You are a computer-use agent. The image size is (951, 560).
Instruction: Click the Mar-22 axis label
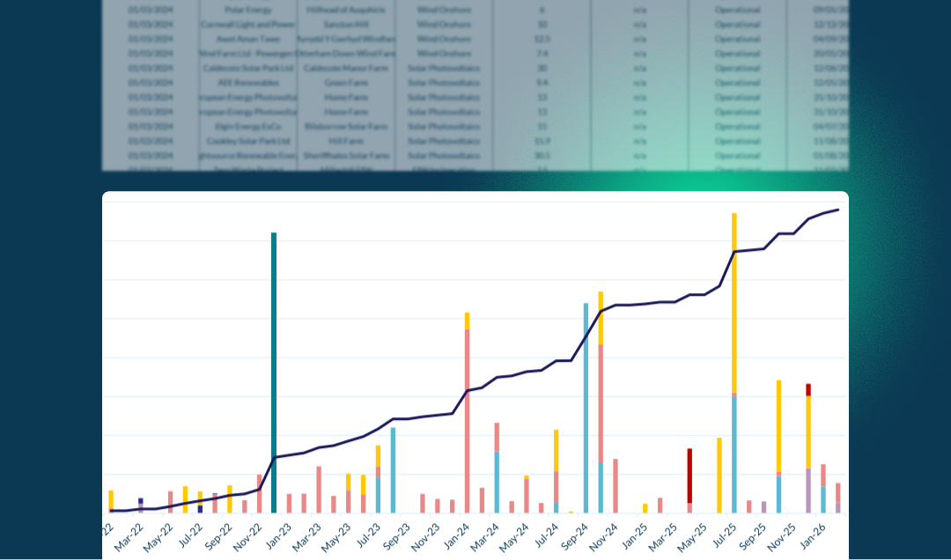129,536
